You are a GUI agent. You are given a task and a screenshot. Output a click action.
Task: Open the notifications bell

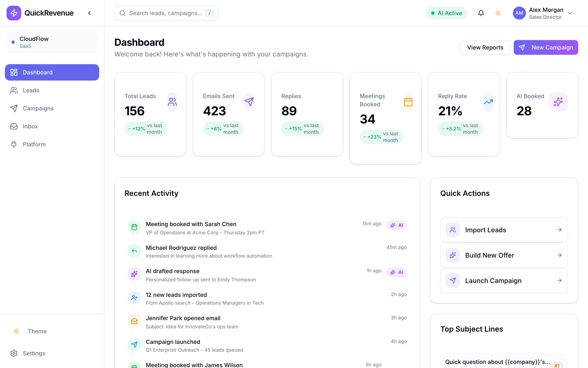coord(481,13)
